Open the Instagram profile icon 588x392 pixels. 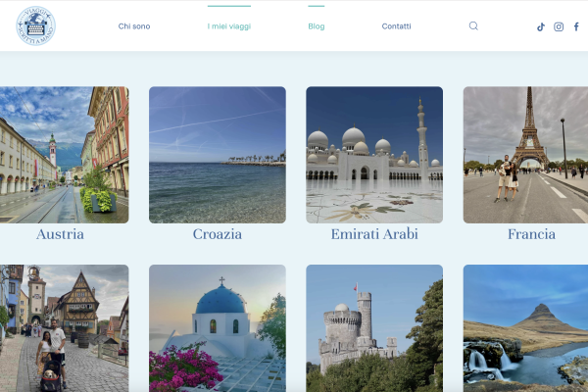coord(559,26)
